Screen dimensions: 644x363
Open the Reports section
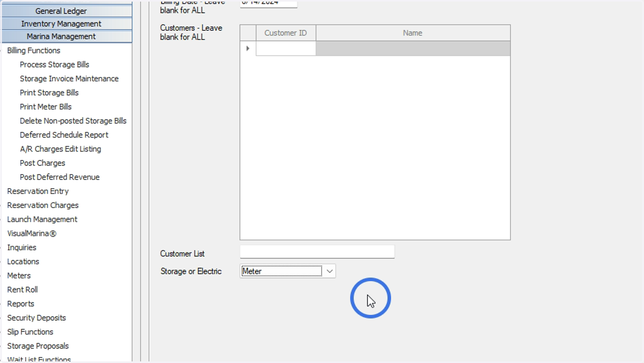click(20, 303)
